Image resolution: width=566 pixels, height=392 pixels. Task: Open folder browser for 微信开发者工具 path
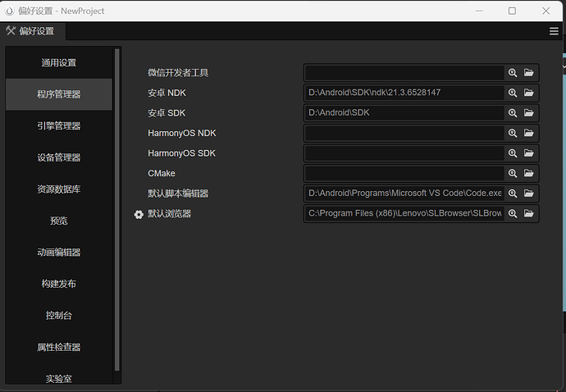(x=529, y=72)
